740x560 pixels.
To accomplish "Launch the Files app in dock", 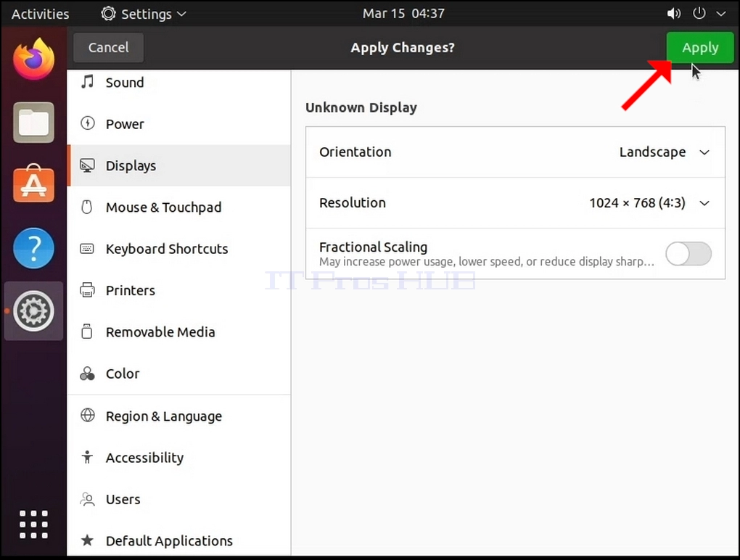I will (x=33, y=122).
